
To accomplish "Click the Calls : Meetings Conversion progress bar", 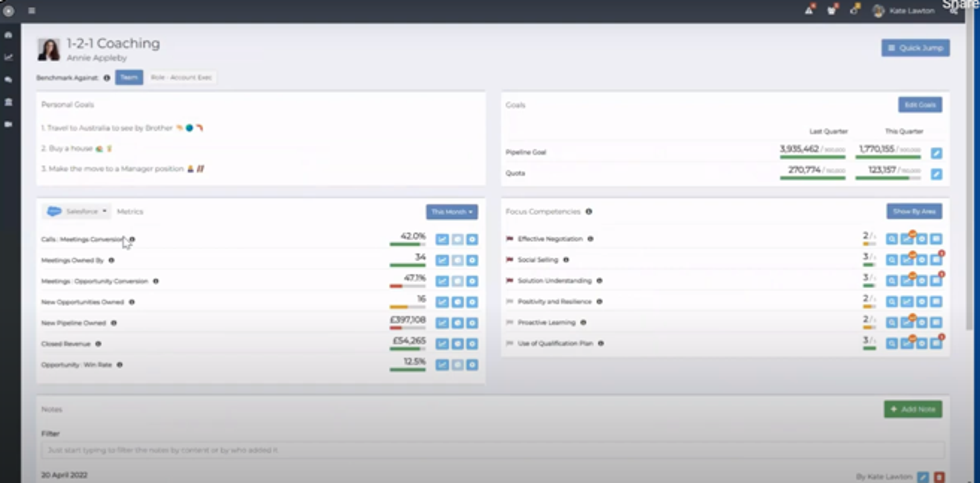I will [407, 244].
